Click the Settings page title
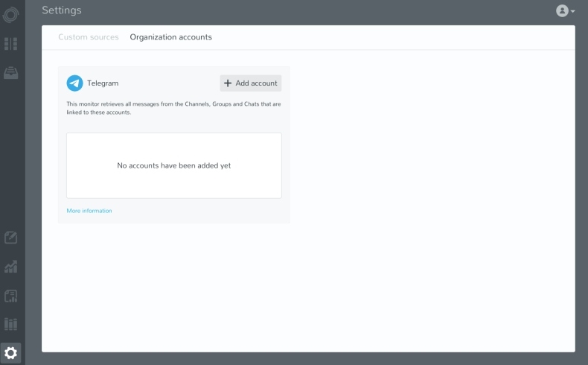Screen dimensions: 588x365 tap(62, 10)
